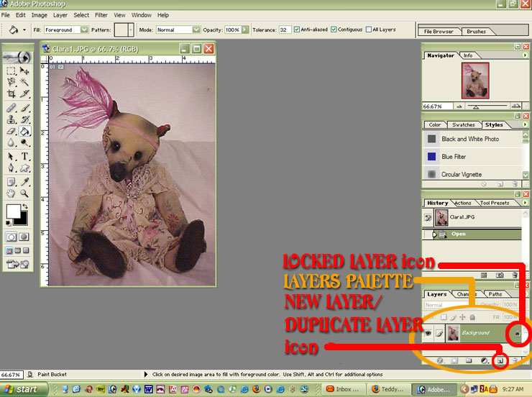Uncheck the Anti-aliased checkbox
This screenshot has height=397, width=532.
point(298,30)
